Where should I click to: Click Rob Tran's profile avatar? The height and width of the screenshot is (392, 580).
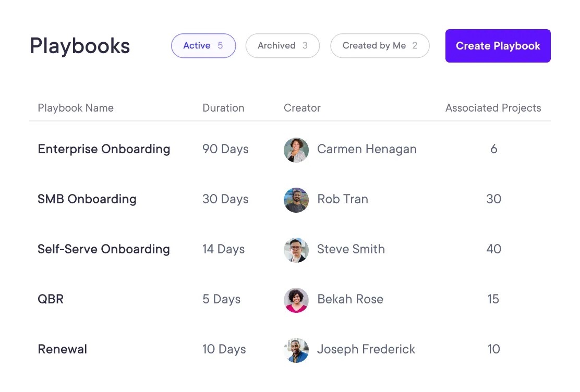(x=296, y=200)
